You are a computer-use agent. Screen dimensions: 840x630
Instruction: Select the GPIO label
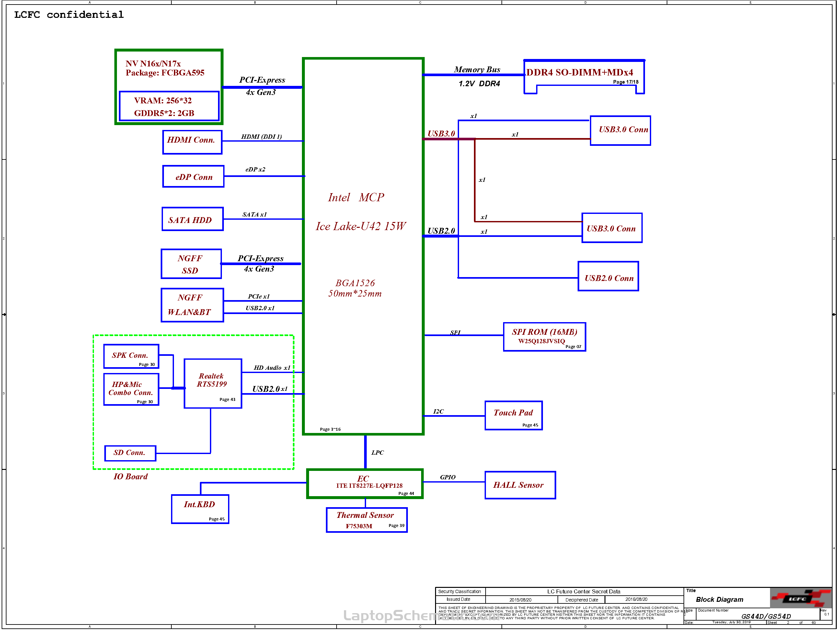coord(448,478)
